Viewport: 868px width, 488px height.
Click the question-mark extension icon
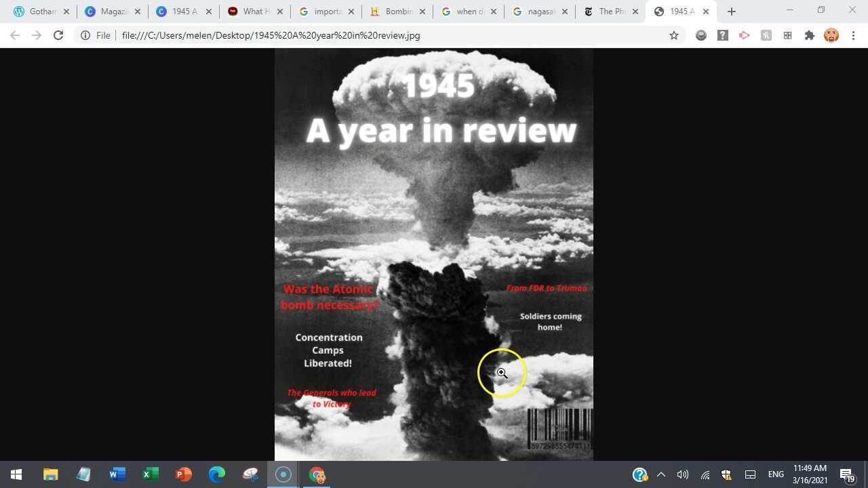[722, 35]
